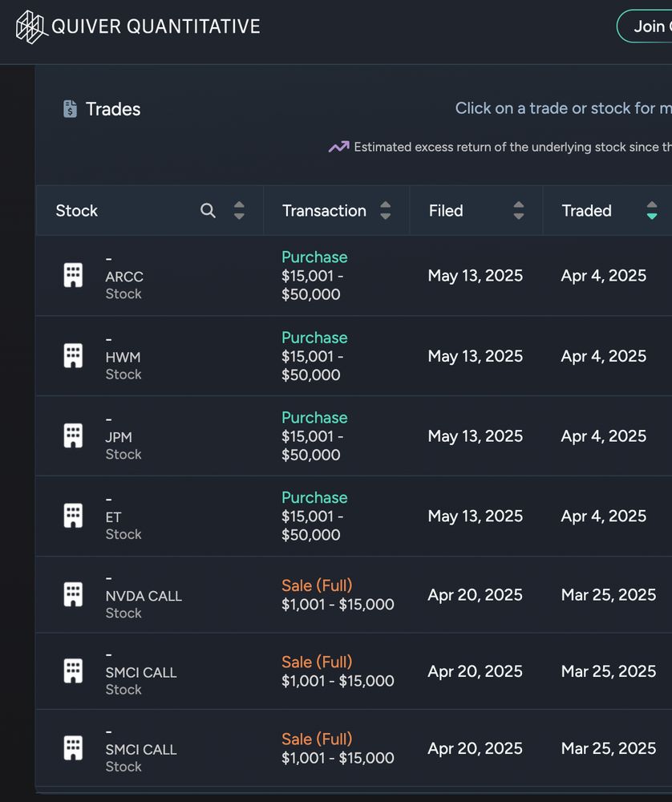Click the Purchase label in the JPM row

click(x=314, y=417)
